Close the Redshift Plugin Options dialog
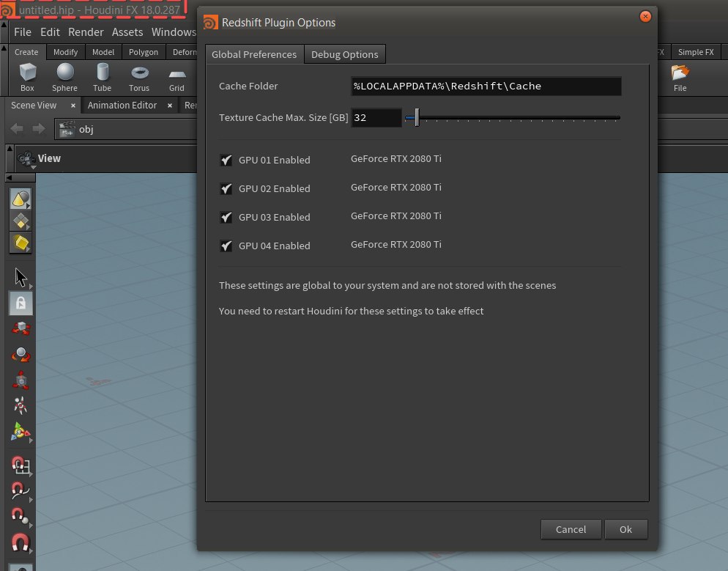The width and height of the screenshot is (728, 571). coord(645,17)
